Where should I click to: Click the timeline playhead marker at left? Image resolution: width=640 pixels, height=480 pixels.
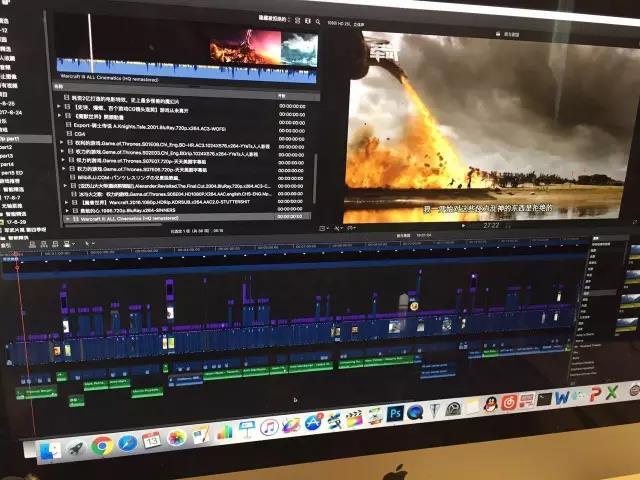17,266
